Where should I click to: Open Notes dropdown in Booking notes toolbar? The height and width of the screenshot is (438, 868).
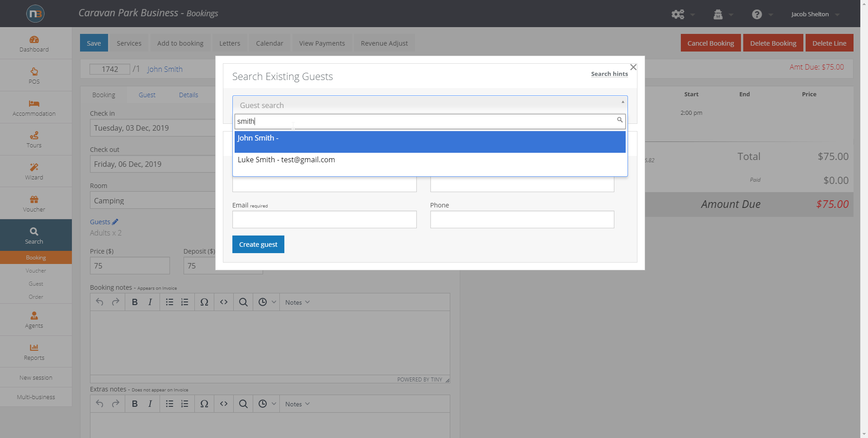click(x=297, y=302)
